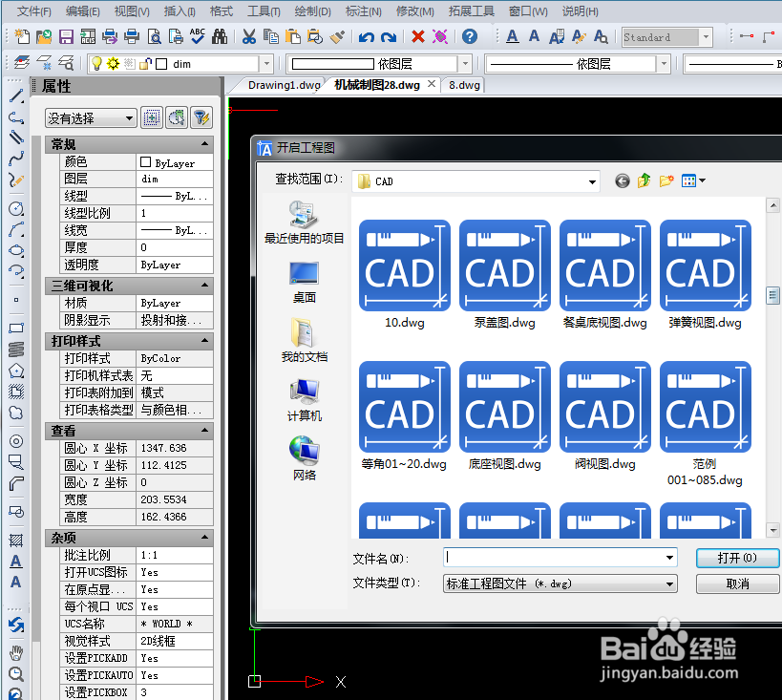Click the Create new folder icon in dialog
This screenshot has width=782, height=700.
pos(666,180)
